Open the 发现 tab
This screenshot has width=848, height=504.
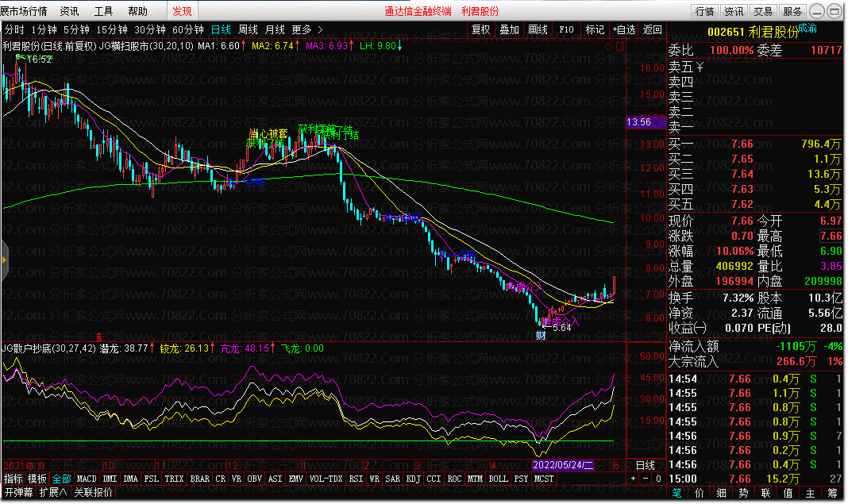(x=182, y=11)
